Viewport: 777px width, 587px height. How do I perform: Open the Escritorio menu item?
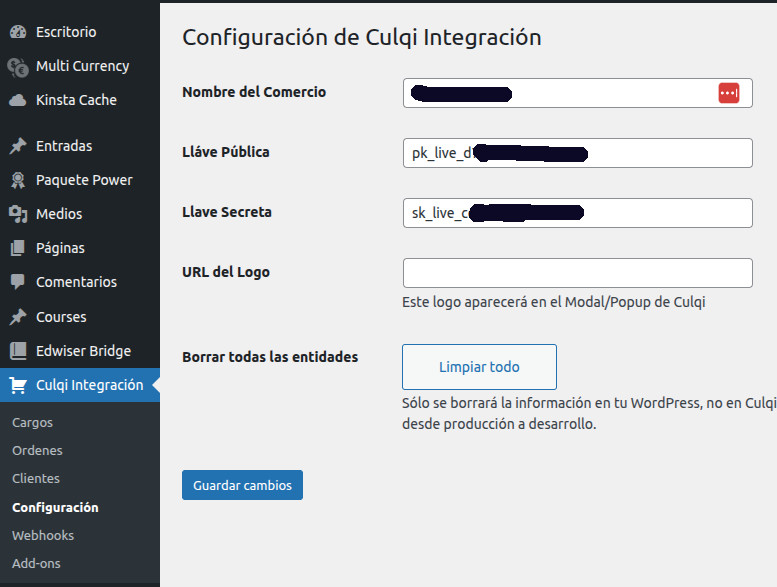(66, 32)
